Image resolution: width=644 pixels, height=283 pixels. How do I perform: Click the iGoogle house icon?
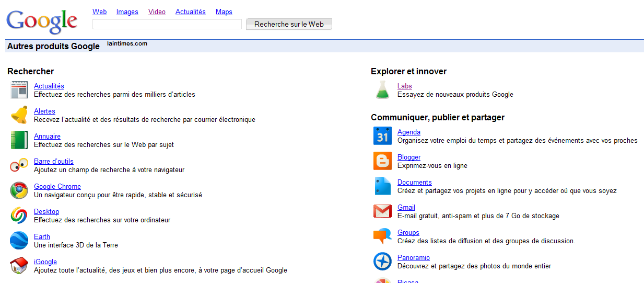[19, 266]
